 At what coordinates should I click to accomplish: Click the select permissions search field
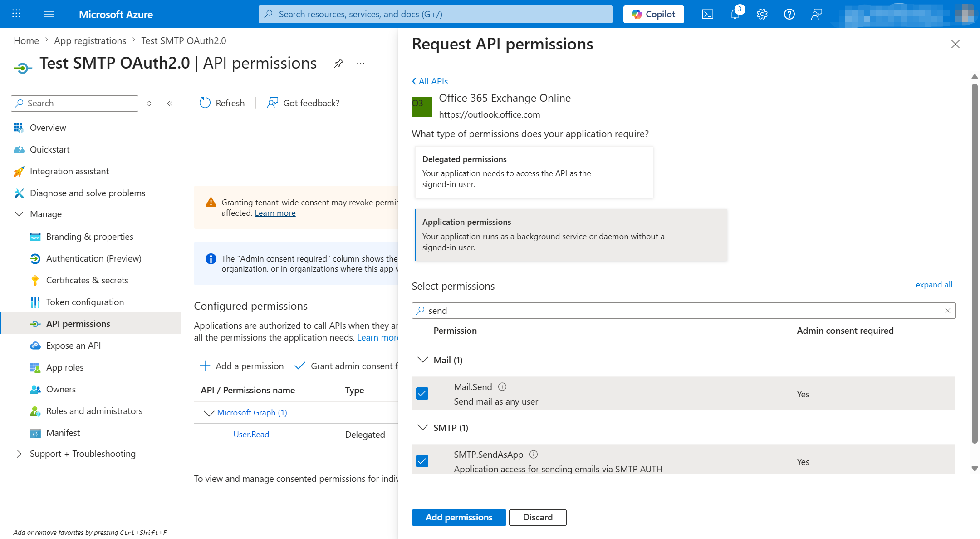click(683, 311)
